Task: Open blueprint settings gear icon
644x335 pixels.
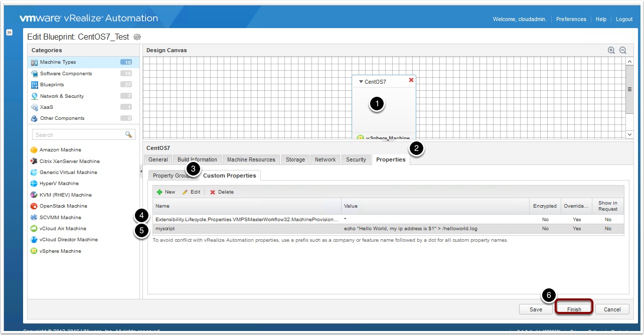Action: point(137,37)
